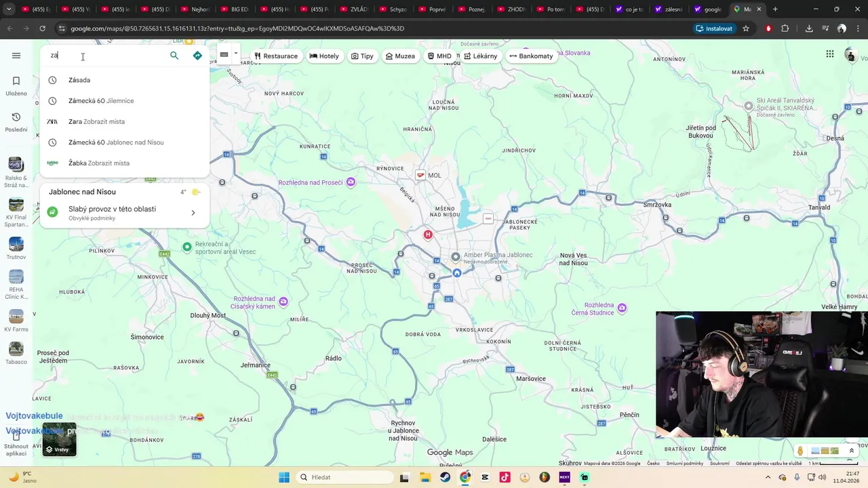Open Chrome downloads icon

coord(809,28)
